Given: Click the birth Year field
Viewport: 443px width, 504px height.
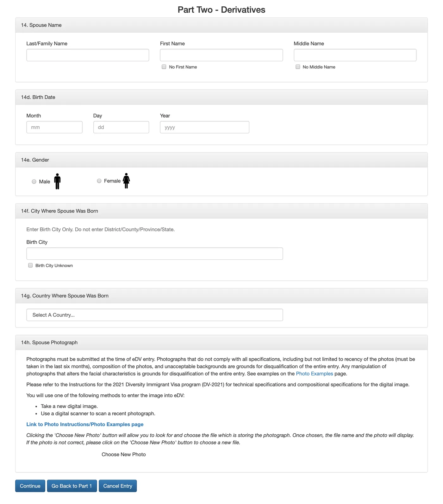Looking at the screenshot, I should click(204, 127).
